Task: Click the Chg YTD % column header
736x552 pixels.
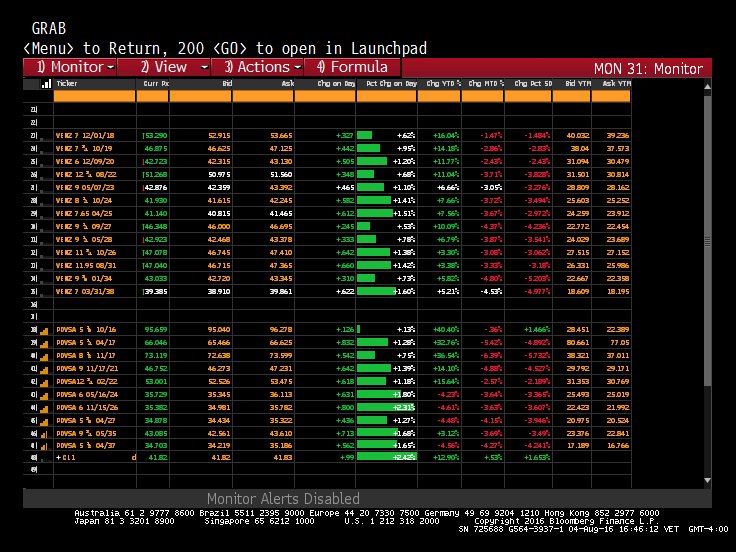Action: [x=439, y=84]
